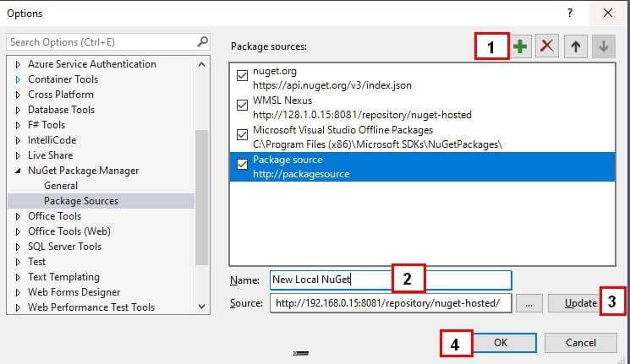
Task: Remove the selected source with the red X
Action: pyautogui.click(x=547, y=46)
